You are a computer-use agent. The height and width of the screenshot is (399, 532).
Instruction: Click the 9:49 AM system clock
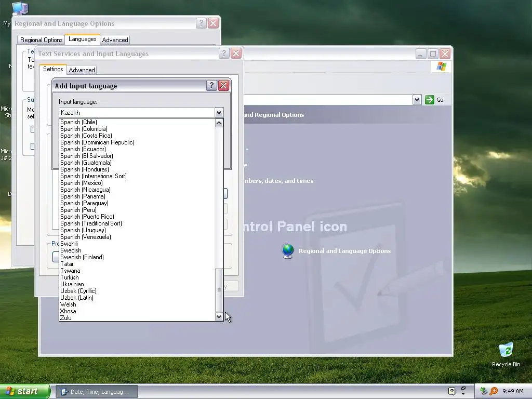513,391
